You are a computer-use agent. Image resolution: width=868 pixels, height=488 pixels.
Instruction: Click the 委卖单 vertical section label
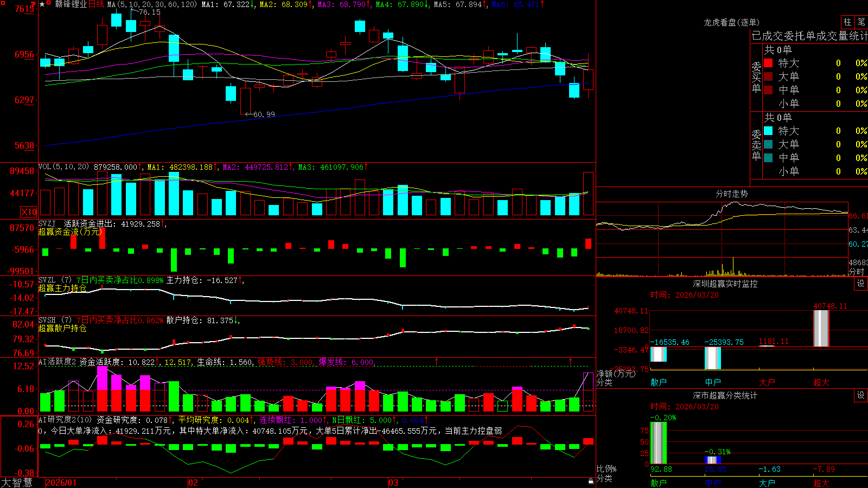tap(756, 145)
